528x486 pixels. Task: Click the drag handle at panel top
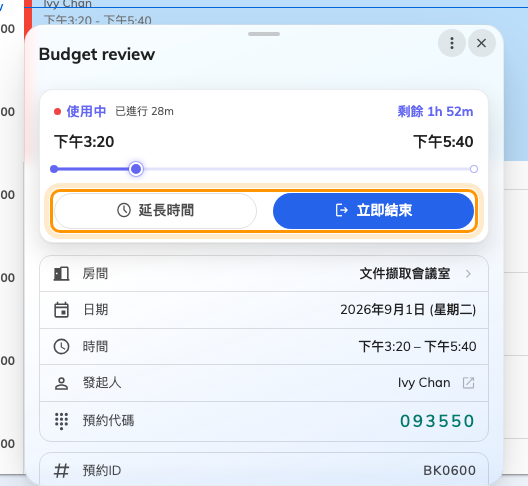[264, 34]
